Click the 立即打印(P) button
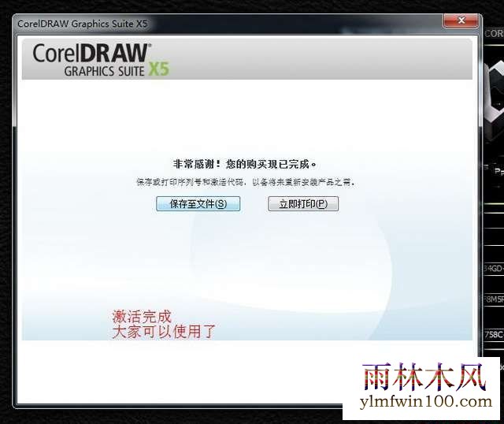Image resolution: width=504 pixels, height=424 pixels. tap(303, 203)
